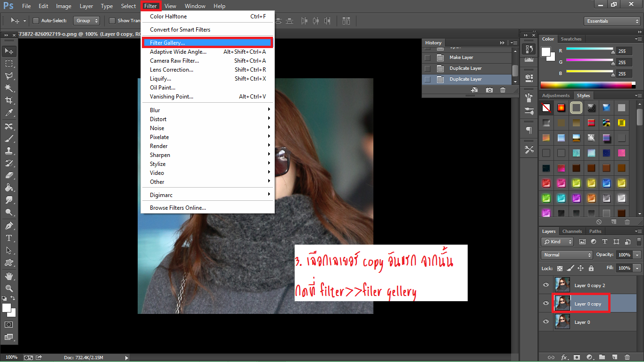Toggle lock all for the layer

(x=591, y=268)
